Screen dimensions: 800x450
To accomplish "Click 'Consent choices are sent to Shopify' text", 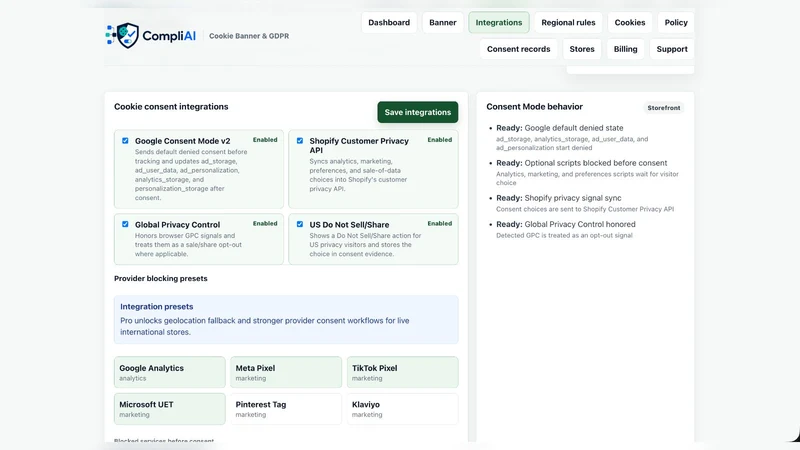I will click(585, 209).
